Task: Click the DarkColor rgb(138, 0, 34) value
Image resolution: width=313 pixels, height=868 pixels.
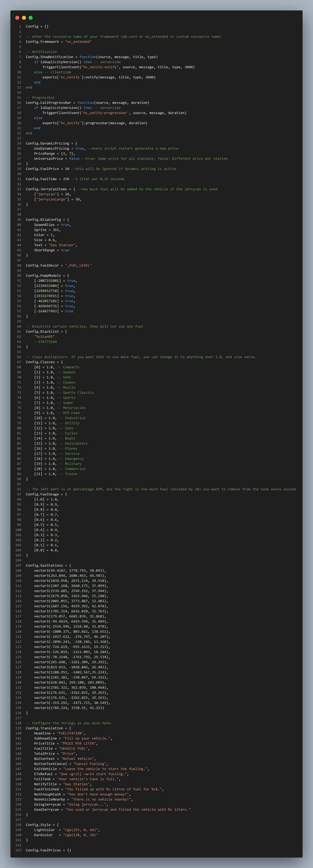Action: coord(81,835)
